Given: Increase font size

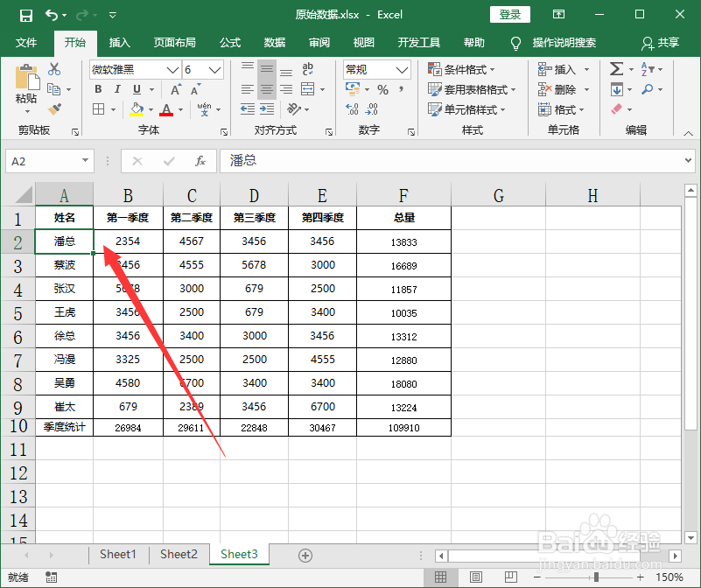Looking at the screenshot, I should click(176, 89).
